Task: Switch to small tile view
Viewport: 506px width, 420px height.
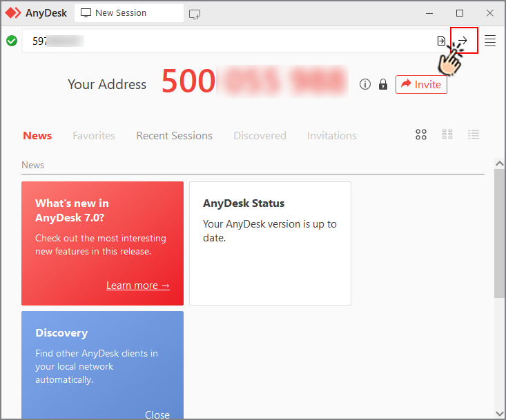Action: tap(447, 134)
